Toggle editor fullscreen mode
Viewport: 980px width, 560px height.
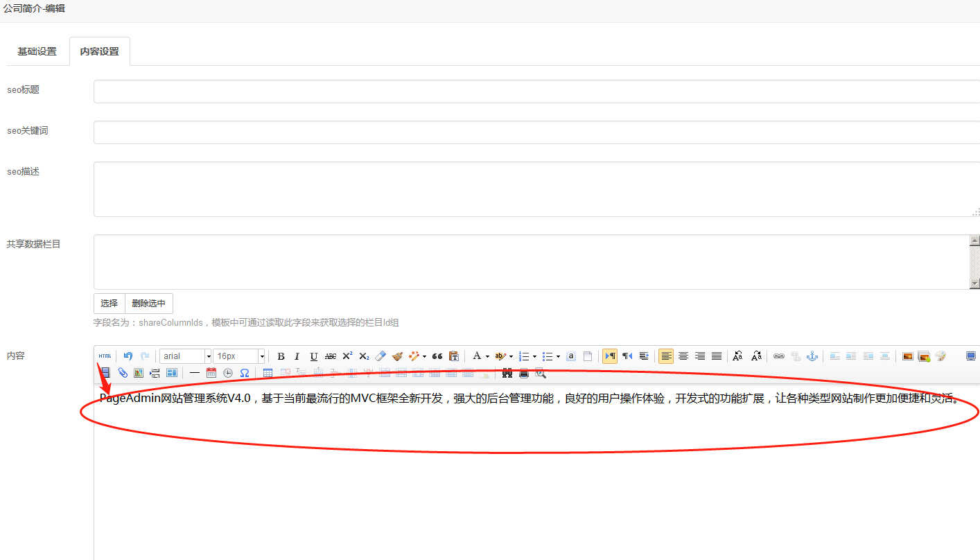(972, 356)
